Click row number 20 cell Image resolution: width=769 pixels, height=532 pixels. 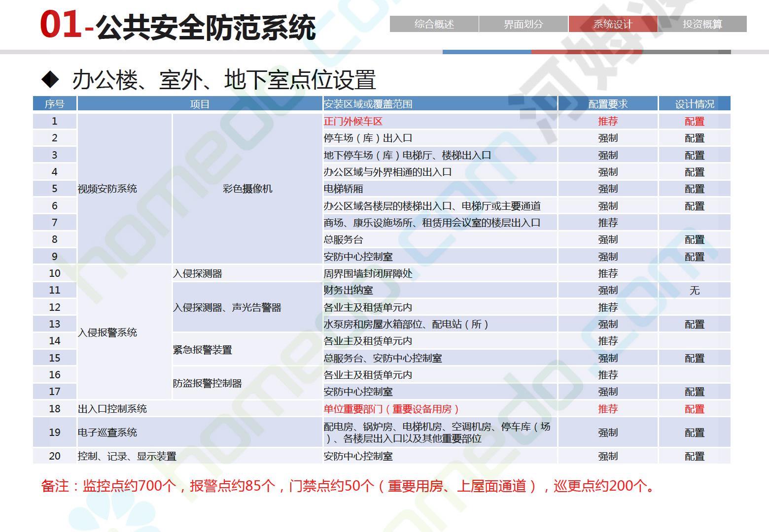point(55,456)
